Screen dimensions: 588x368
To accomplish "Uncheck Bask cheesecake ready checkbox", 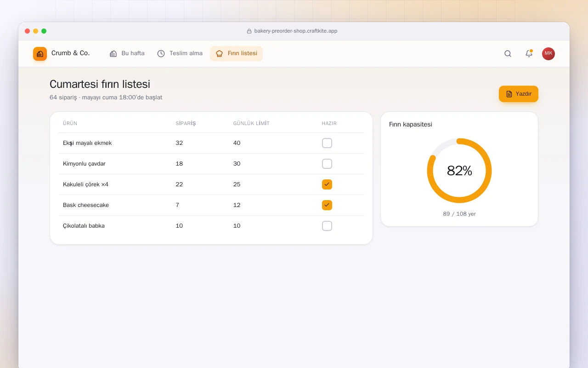I will [327, 205].
